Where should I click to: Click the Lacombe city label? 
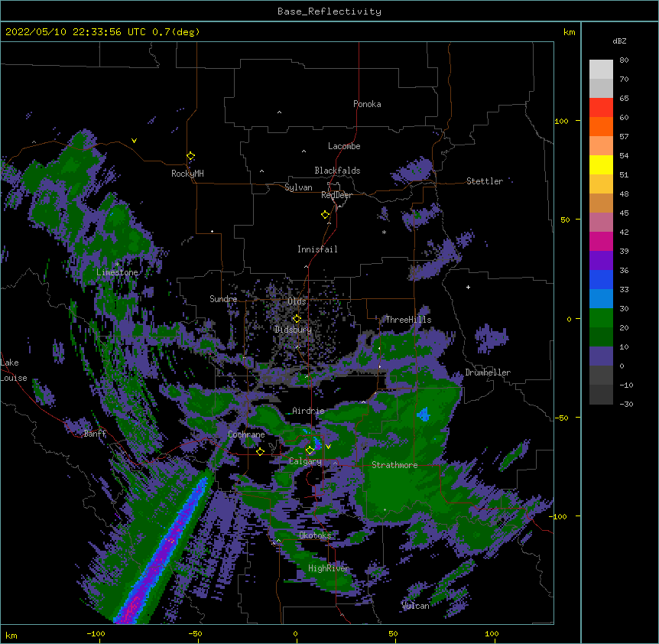tap(344, 146)
